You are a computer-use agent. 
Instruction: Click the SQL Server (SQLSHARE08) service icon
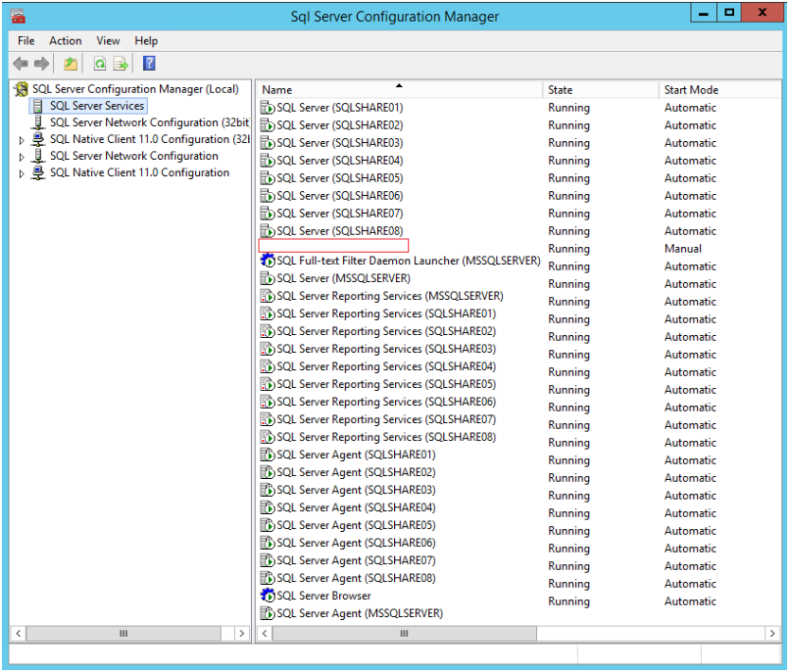(267, 231)
